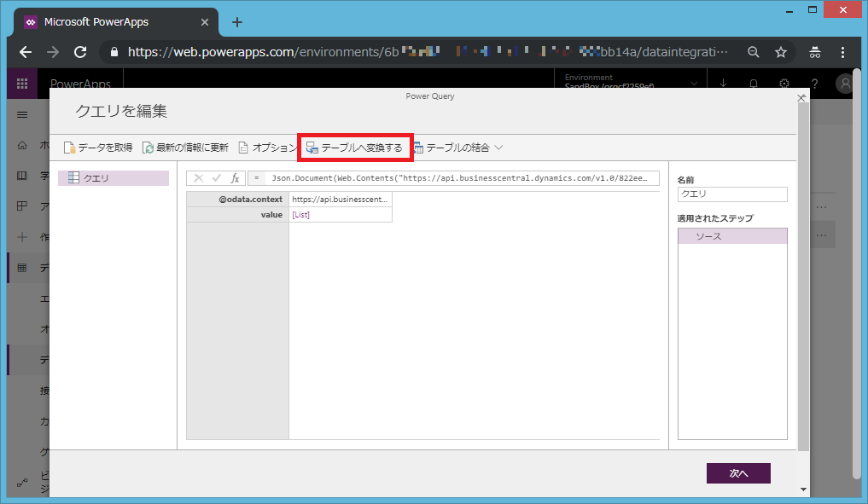Open settings gear in PowerApps header
Image resolution: width=868 pixels, height=504 pixels.
(x=784, y=83)
